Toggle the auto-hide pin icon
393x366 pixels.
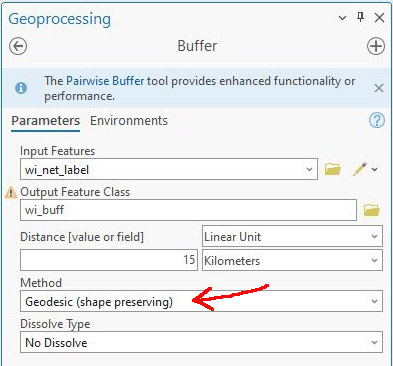tap(360, 17)
